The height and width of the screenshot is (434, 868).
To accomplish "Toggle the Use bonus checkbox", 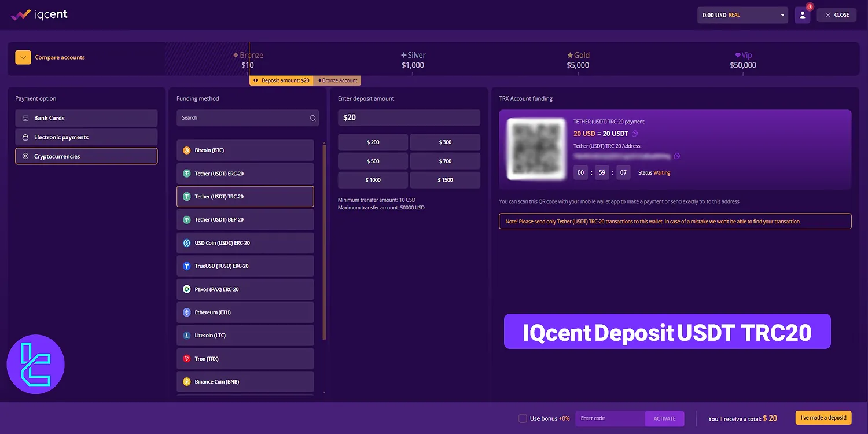I will pyautogui.click(x=523, y=418).
